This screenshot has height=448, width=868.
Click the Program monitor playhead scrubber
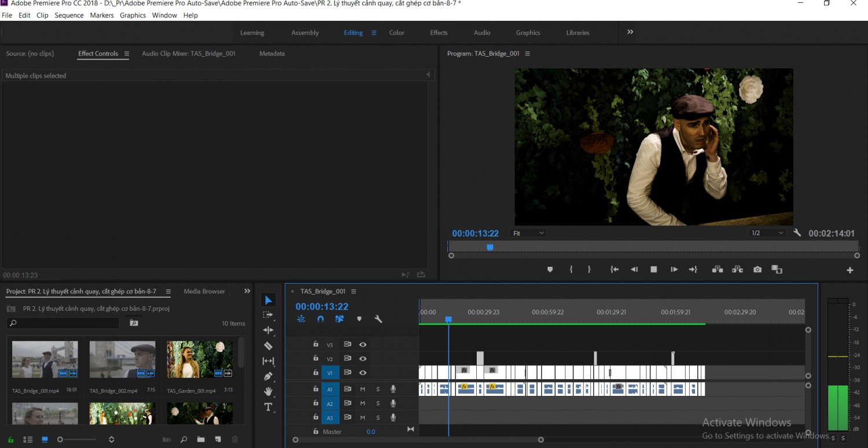pyautogui.click(x=490, y=247)
